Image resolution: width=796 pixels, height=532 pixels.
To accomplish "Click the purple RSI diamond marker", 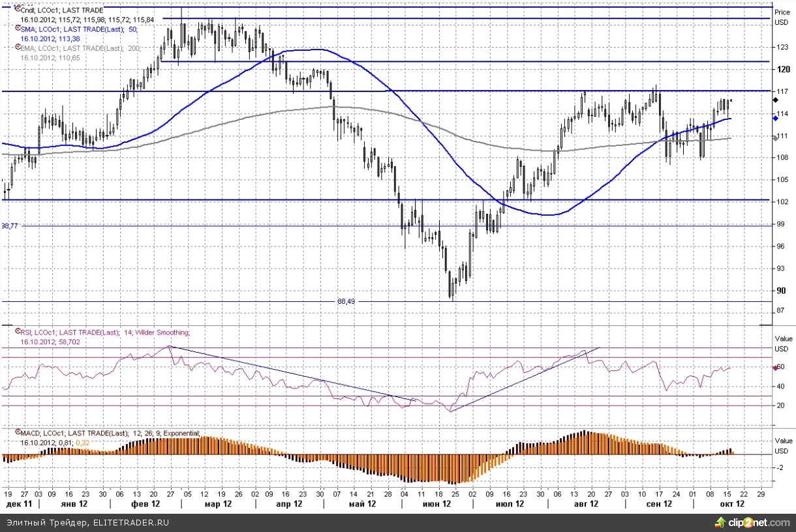I will [x=774, y=368].
